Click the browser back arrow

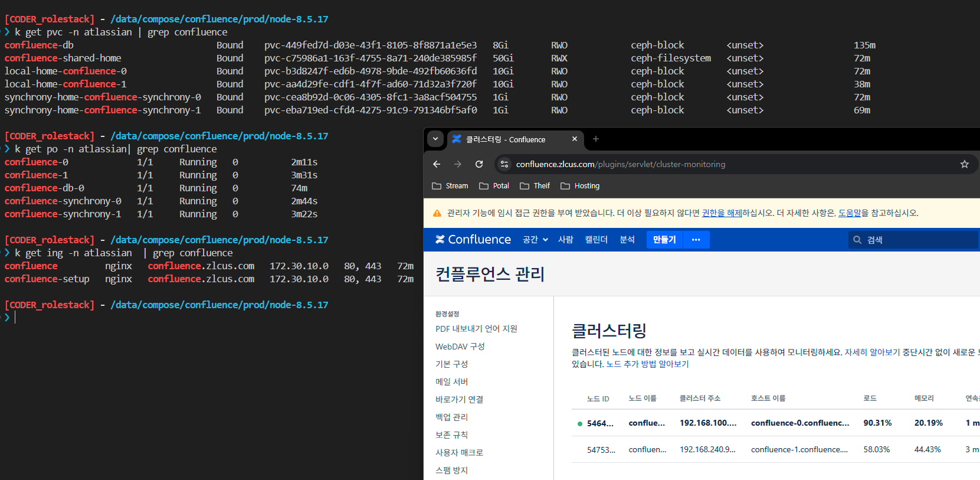(437, 164)
